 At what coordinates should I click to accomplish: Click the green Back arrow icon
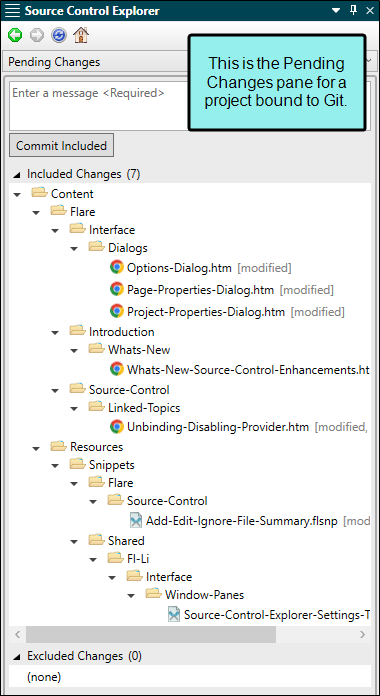tap(15, 35)
